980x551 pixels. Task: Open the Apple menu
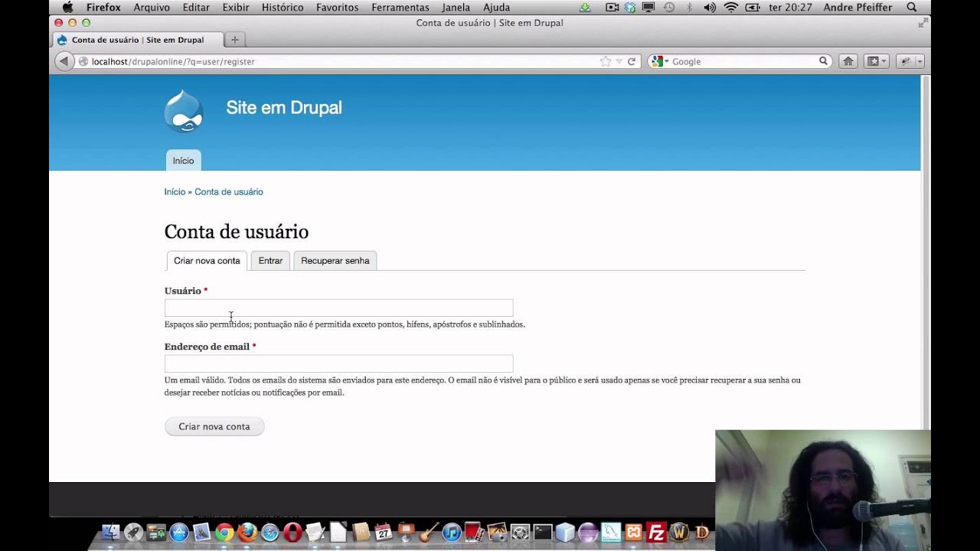[67, 7]
